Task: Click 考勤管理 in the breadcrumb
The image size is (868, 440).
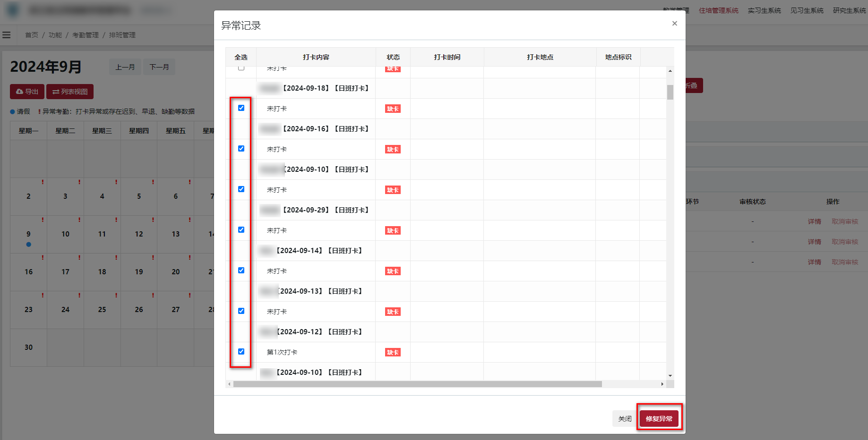Action: 86,35
